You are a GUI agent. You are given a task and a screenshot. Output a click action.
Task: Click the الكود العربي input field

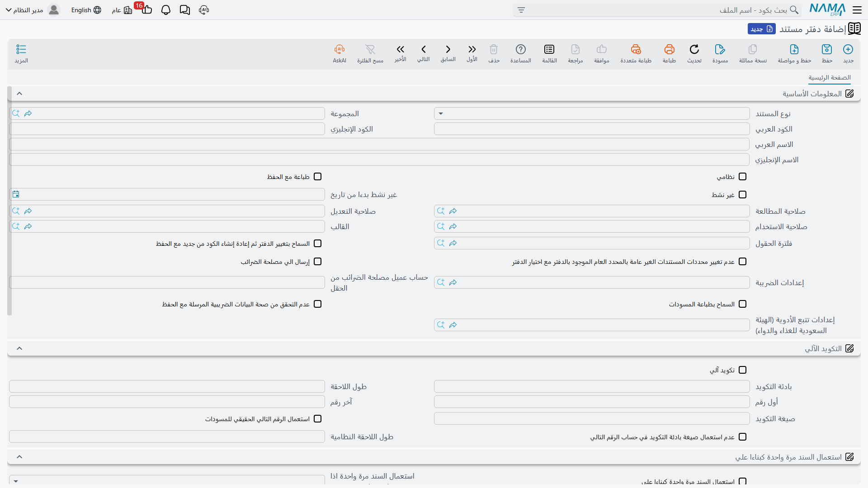point(592,129)
